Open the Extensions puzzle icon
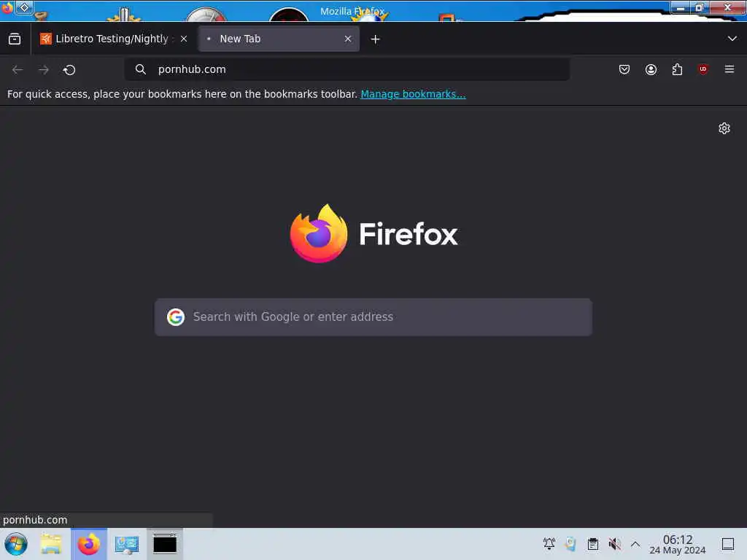Image resolution: width=747 pixels, height=560 pixels. point(677,69)
